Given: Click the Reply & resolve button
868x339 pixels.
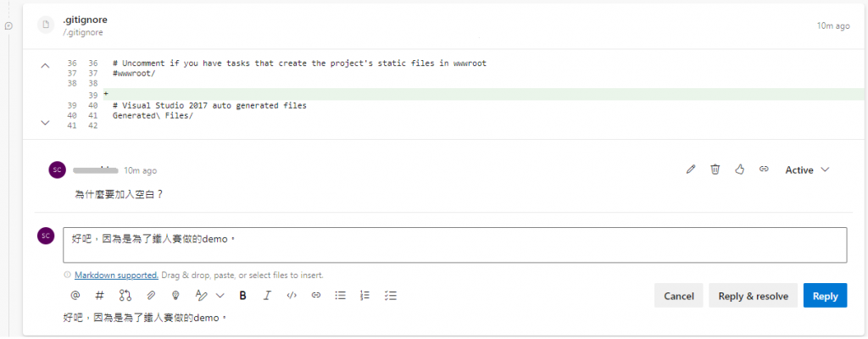Looking at the screenshot, I should [x=753, y=296].
